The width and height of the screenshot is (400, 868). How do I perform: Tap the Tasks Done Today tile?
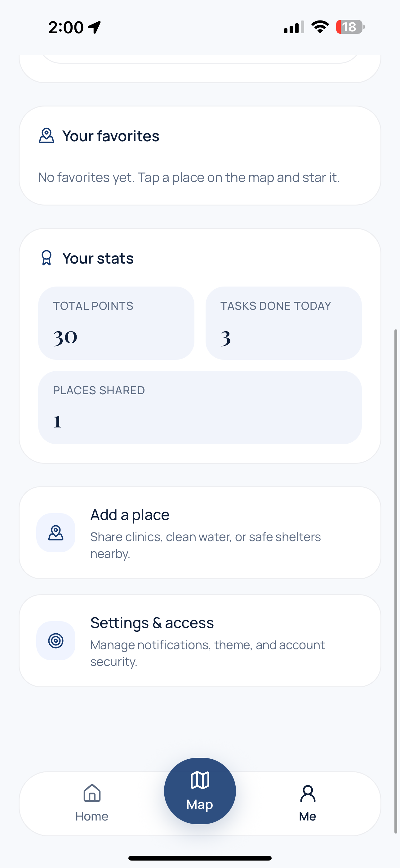283,323
